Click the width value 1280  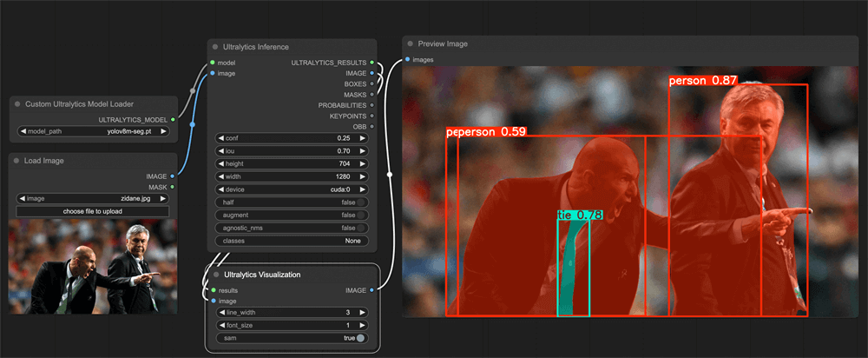tap(345, 176)
